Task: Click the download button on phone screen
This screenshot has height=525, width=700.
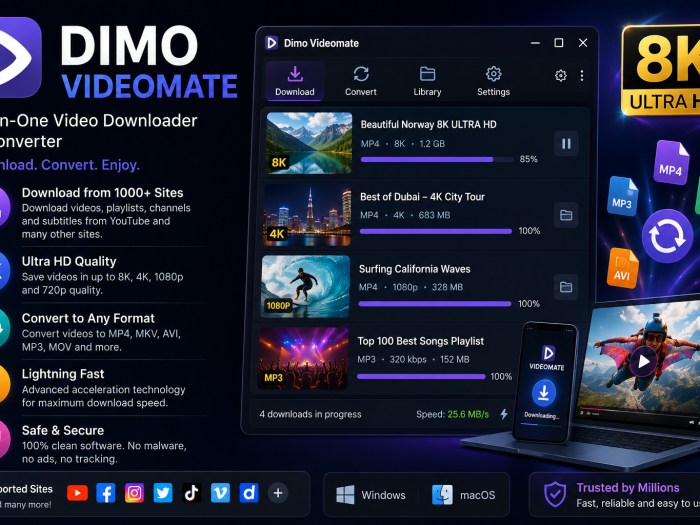Action: (543, 393)
